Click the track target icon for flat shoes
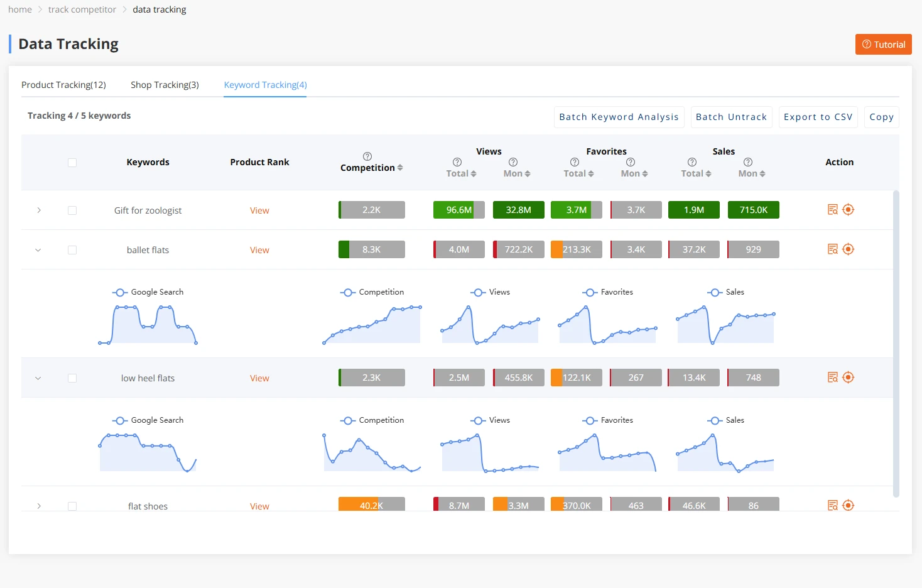Screen dimensions: 922x588 tap(849, 505)
